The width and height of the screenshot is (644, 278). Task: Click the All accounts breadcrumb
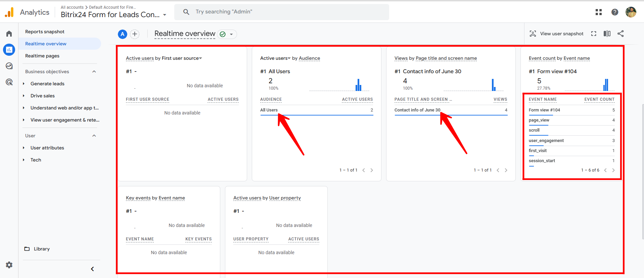click(x=72, y=7)
